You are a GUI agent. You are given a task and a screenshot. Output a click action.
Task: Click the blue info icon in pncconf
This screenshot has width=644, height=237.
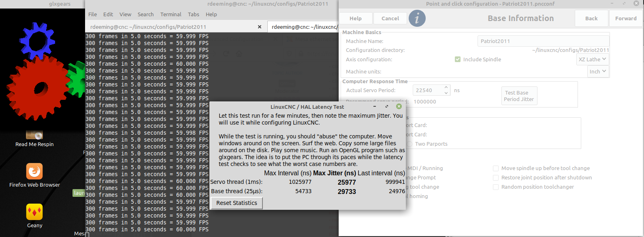pos(417,18)
